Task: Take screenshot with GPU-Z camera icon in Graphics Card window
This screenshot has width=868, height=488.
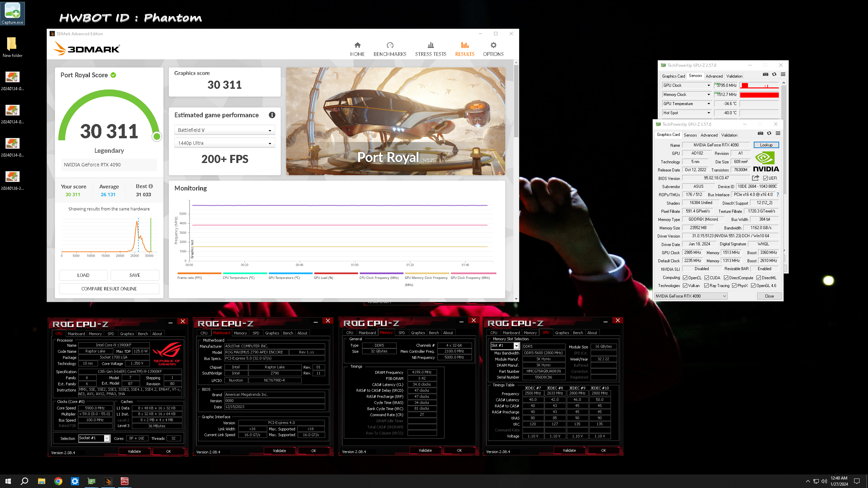Action: pos(761,133)
